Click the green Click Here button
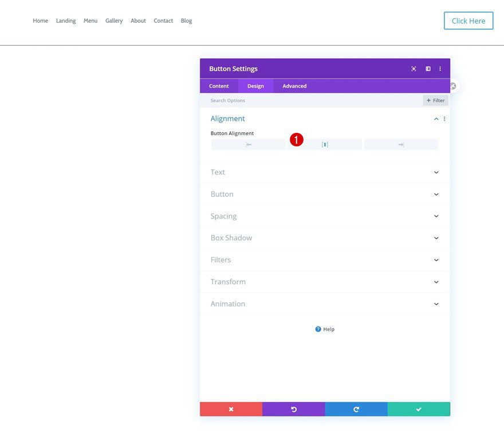Image resolution: width=504 pixels, height=437 pixels. point(468,21)
